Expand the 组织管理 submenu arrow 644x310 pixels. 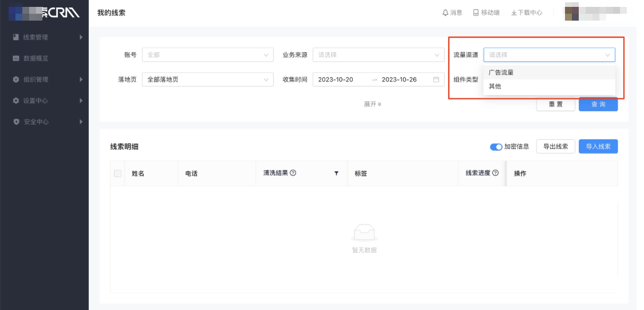pyautogui.click(x=81, y=79)
